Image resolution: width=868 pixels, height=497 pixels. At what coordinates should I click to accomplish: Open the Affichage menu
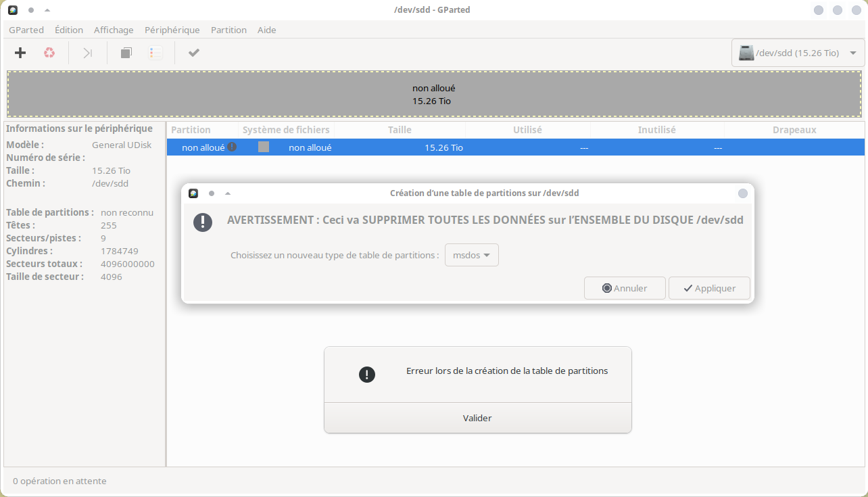tap(114, 30)
